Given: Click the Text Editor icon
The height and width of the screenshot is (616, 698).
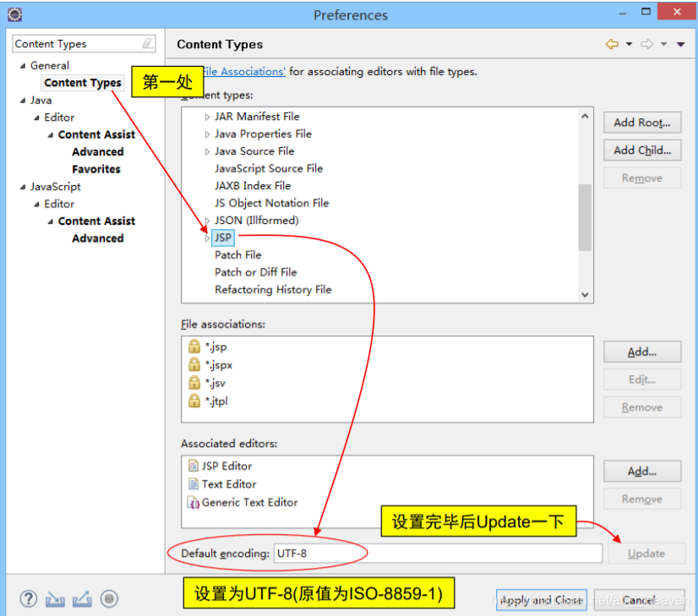Looking at the screenshot, I should [x=194, y=484].
